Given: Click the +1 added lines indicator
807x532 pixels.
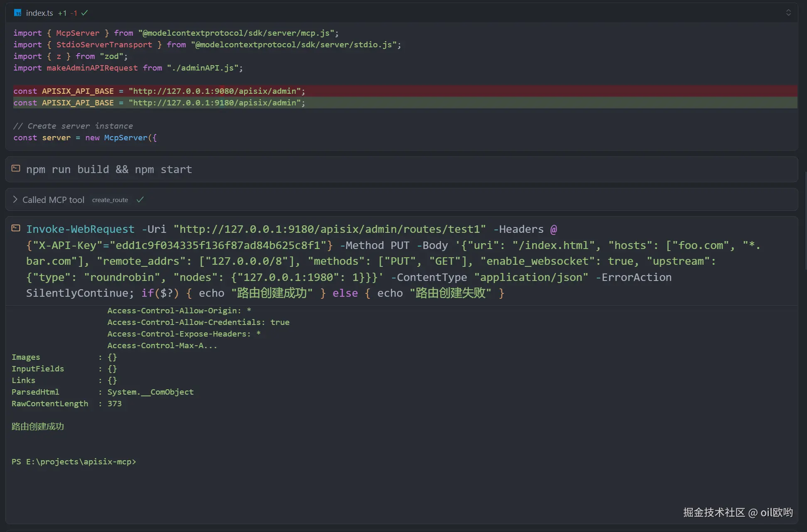Looking at the screenshot, I should point(62,13).
